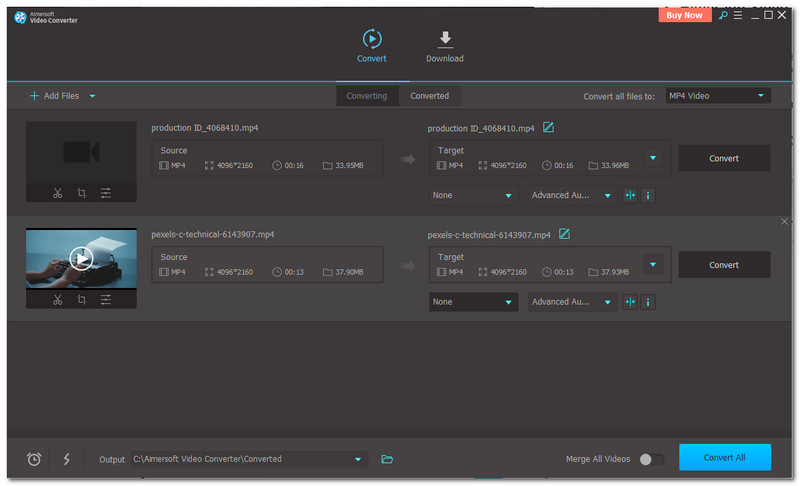Image resolution: width=800 pixels, height=486 pixels.
Task: Click the info icon for pexels-c-technical-6143907.mp4
Action: pos(648,302)
